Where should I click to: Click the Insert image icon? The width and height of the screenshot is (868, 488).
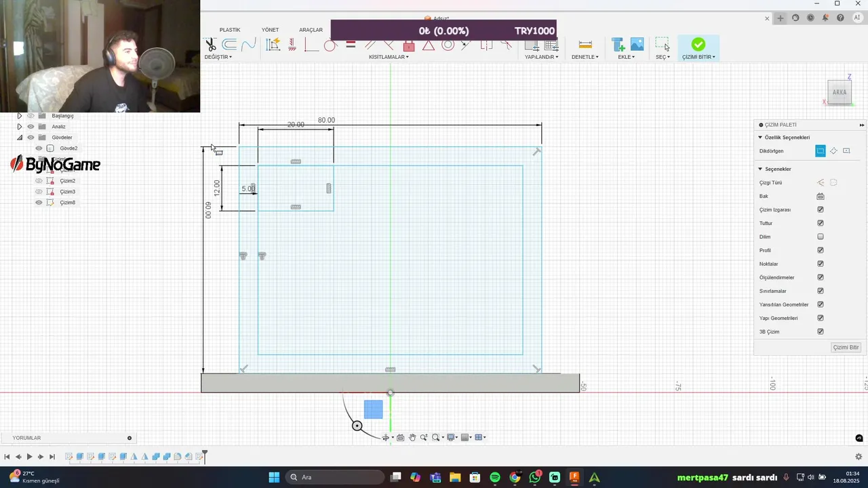click(x=637, y=45)
